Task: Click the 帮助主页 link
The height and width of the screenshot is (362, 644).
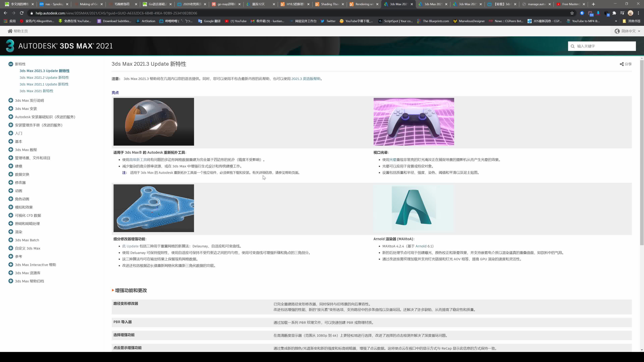Action: point(21,31)
